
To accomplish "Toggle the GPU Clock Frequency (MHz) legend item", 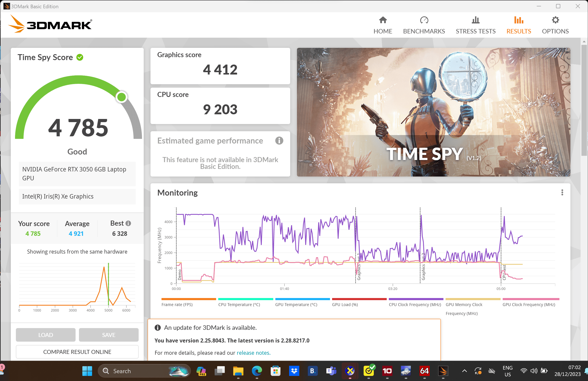I will click(531, 303).
